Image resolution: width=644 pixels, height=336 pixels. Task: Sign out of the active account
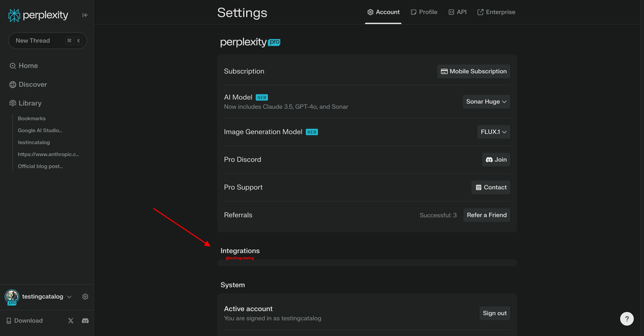point(494,313)
